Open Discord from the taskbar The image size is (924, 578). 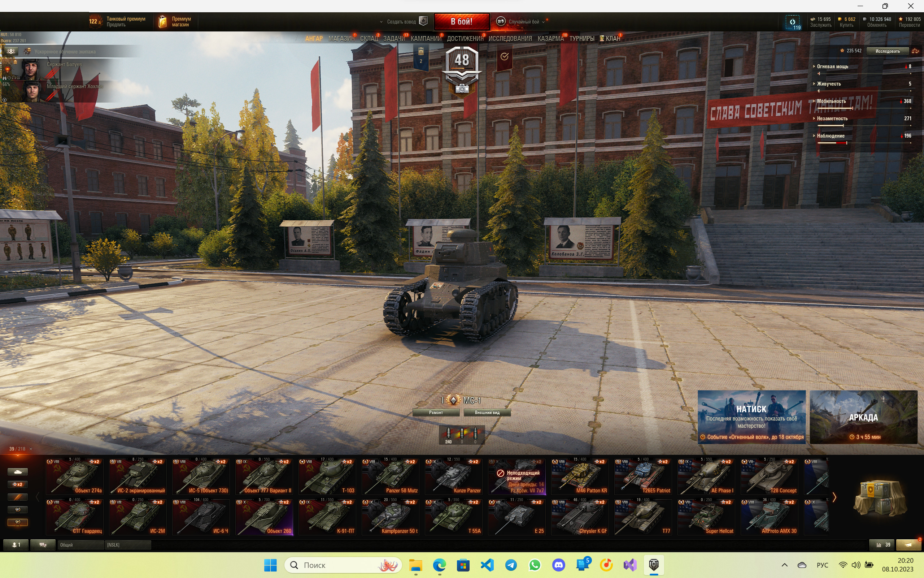[559, 565]
